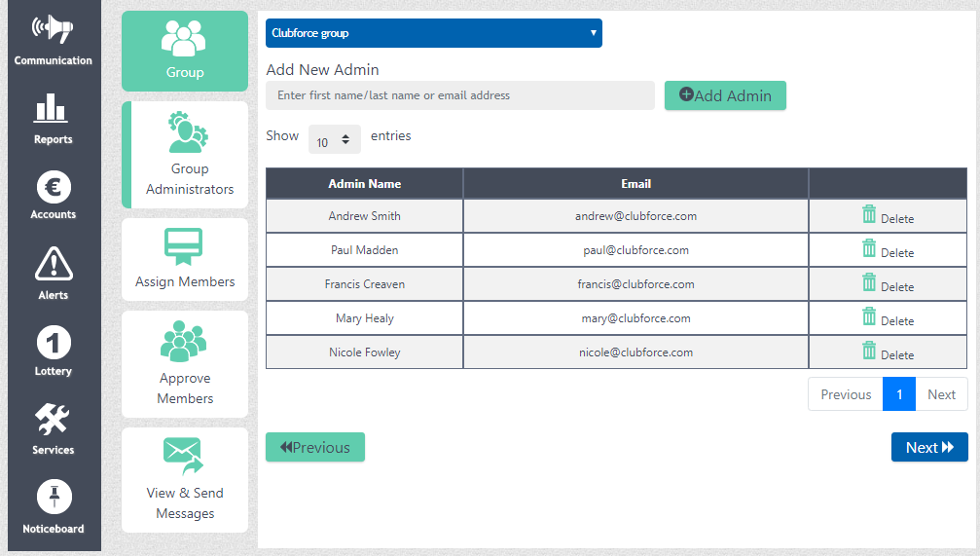Delete Nicole Fowley using trash icon

pos(869,351)
